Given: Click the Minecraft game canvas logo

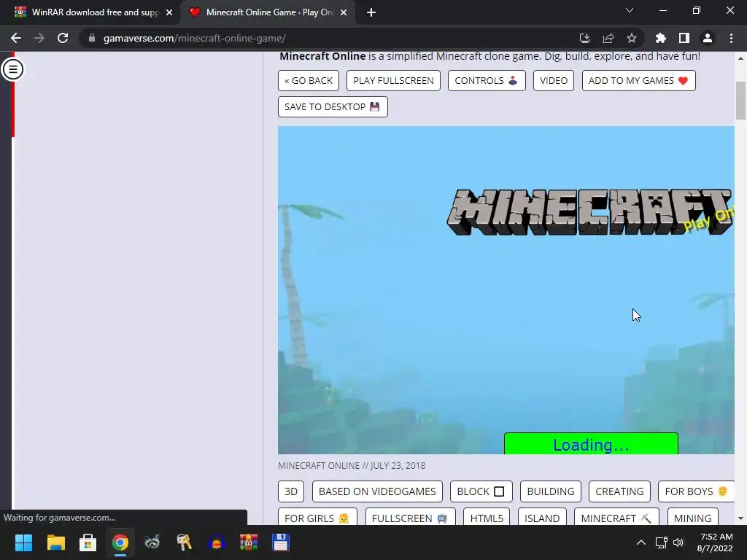Looking at the screenshot, I should tap(589, 212).
